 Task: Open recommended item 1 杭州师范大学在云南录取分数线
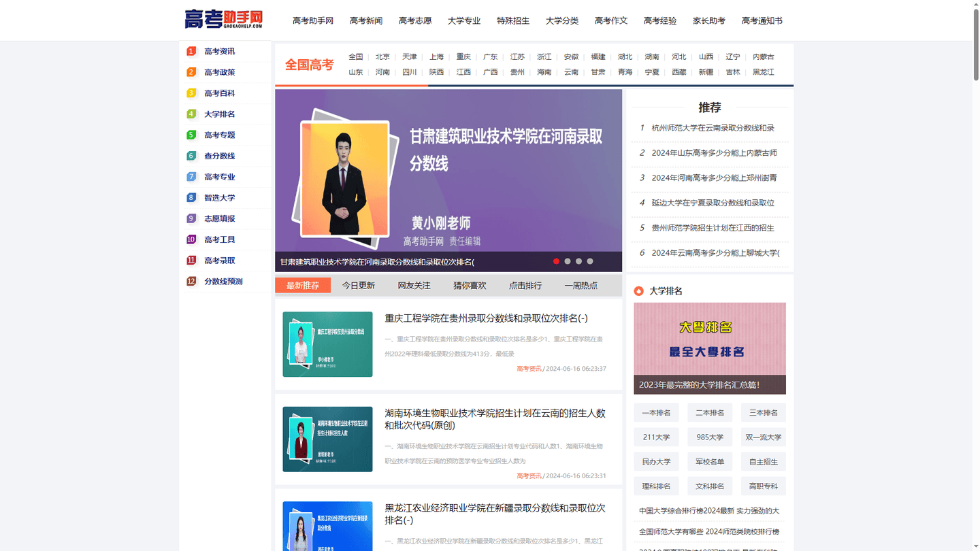tap(713, 128)
